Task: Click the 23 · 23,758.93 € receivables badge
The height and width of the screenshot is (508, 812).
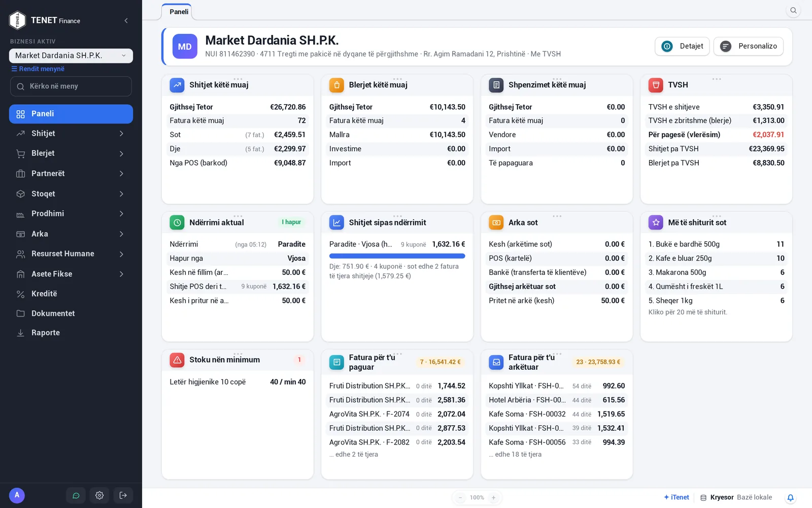Action: pos(598,362)
